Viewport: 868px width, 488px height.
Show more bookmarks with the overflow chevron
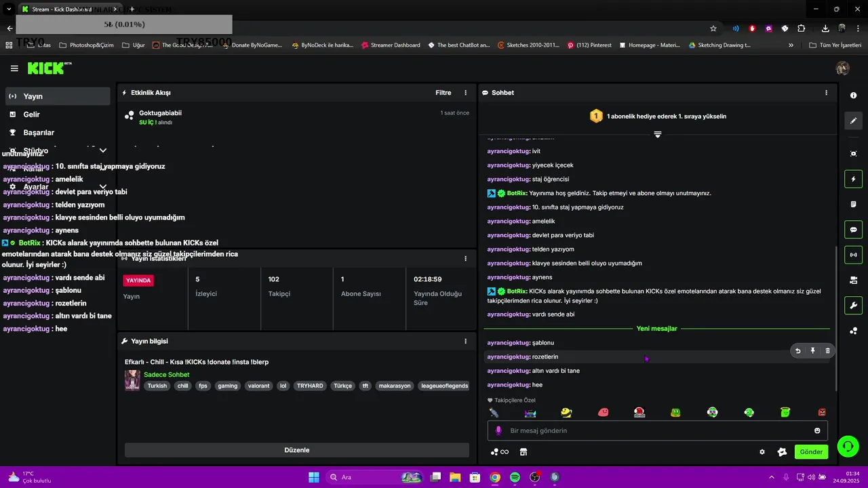pyautogui.click(x=791, y=45)
